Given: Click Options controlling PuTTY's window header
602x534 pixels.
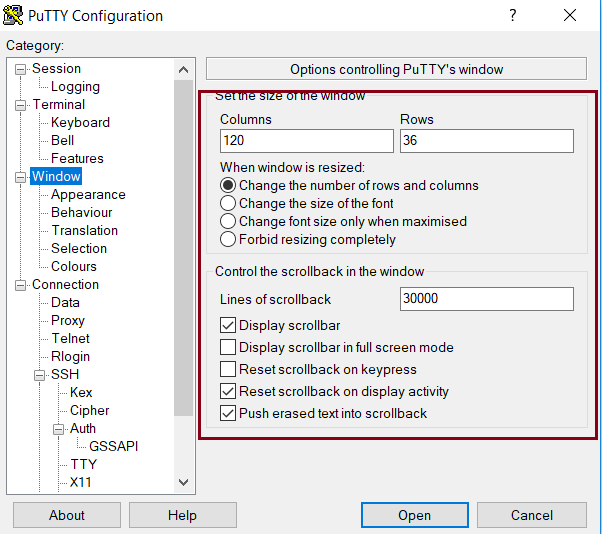Looking at the screenshot, I should pyautogui.click(x=396, y=69).
